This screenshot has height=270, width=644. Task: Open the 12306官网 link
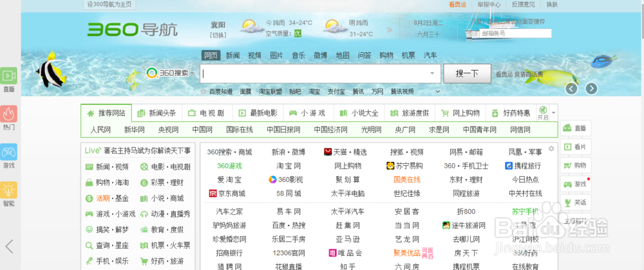(289, 253)
